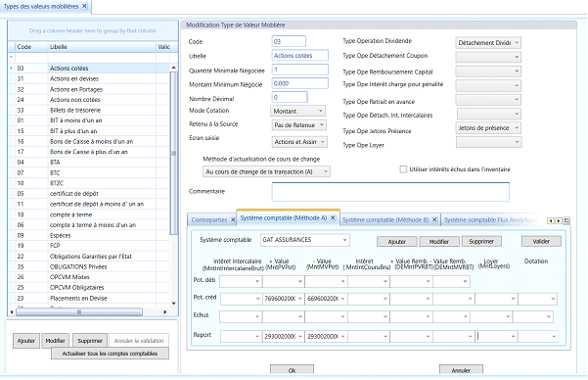Close the Types des valeurs mobilières tab
588x380 pixels.
(x=84, y=6)
